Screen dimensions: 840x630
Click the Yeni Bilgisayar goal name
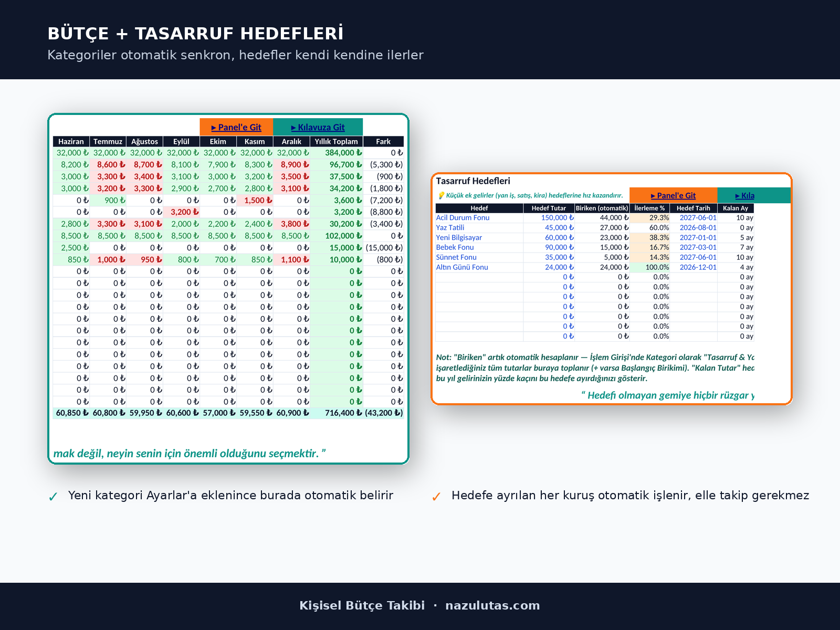(459, 238)
